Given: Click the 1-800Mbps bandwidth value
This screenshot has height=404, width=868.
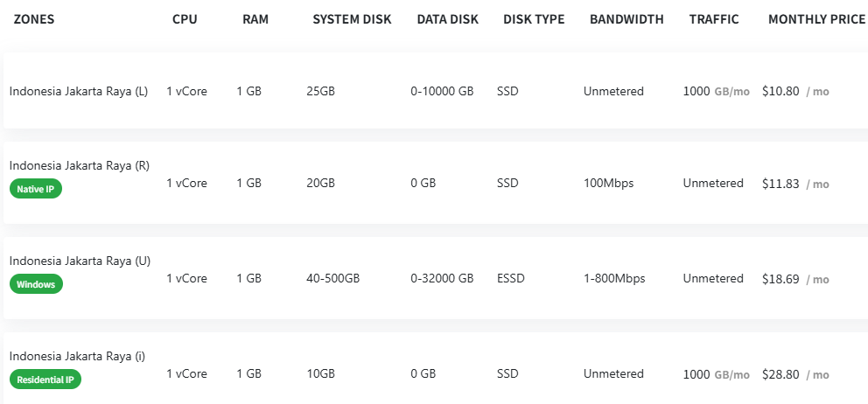Looking at the screenshot, I should click(614, 279).
